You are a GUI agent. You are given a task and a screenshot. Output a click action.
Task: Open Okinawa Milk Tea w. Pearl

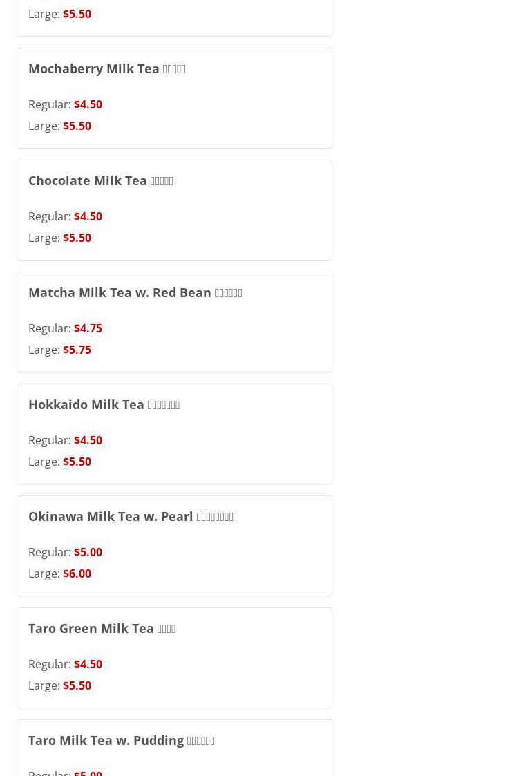point(131,517)
